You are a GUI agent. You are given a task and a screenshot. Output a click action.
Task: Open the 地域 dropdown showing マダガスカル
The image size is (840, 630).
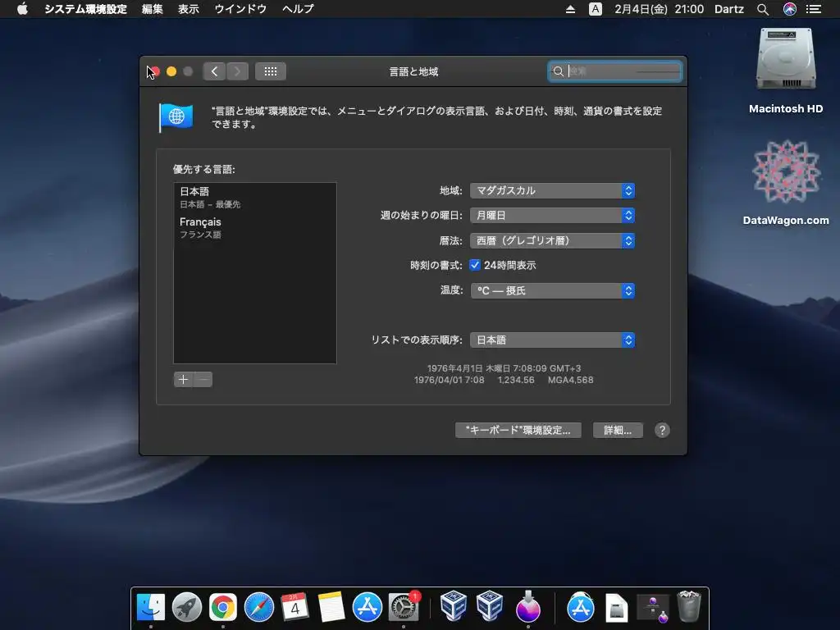tap(552, 190)
